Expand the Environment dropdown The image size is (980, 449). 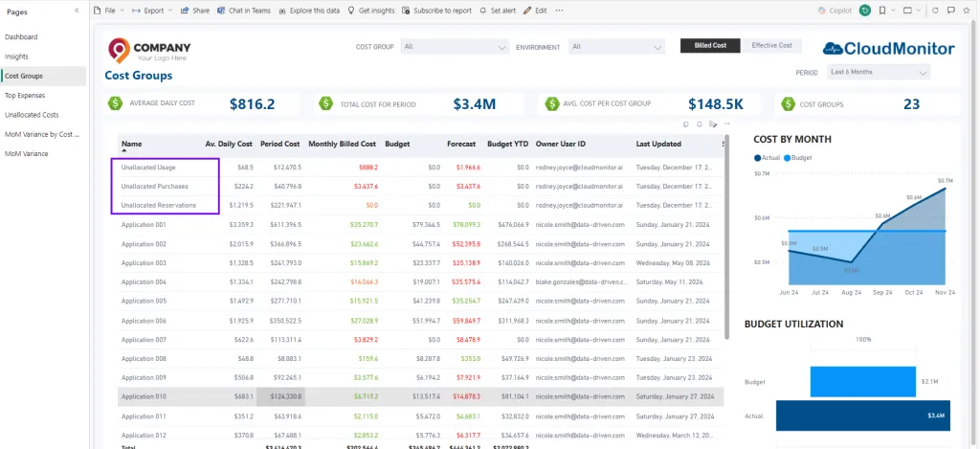616,47
